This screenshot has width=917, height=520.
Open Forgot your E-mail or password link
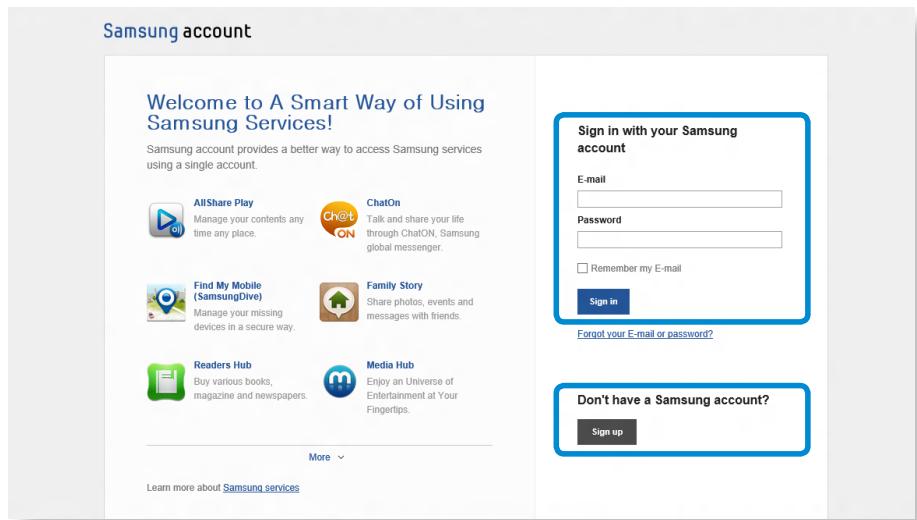tap(644, 334)
